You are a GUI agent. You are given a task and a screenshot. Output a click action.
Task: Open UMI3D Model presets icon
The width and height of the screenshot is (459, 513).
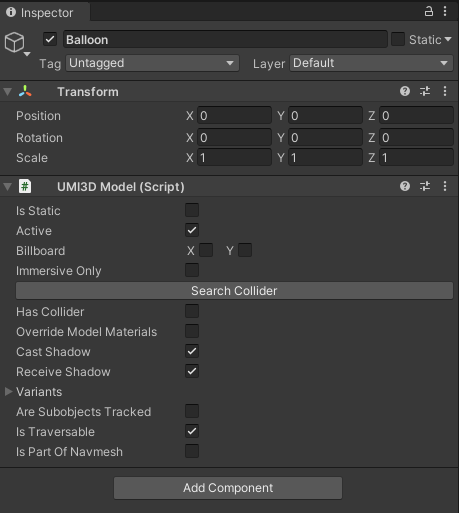[425, 186]
